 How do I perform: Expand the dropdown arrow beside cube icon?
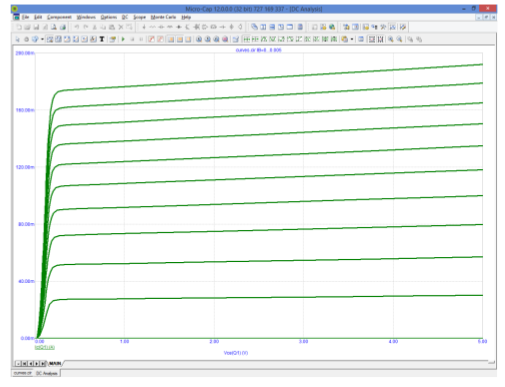[42, 39]
